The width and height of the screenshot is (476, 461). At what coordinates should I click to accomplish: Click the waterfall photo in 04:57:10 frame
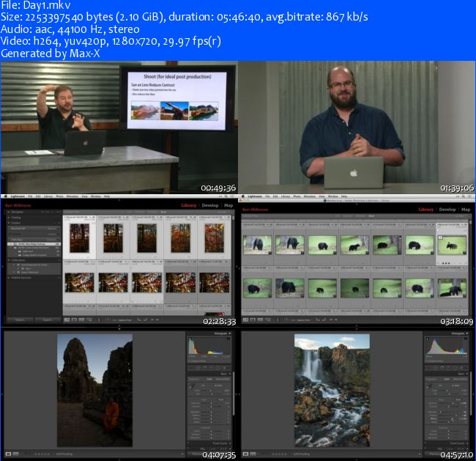pyautogui.click(x=332, y=390)
